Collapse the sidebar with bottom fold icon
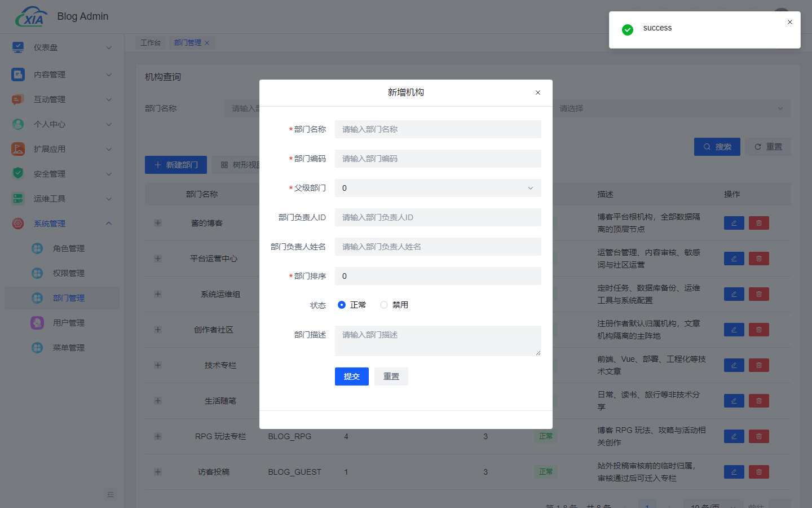Viewport: 812px width, 508px height. click(x=111, y=494)
